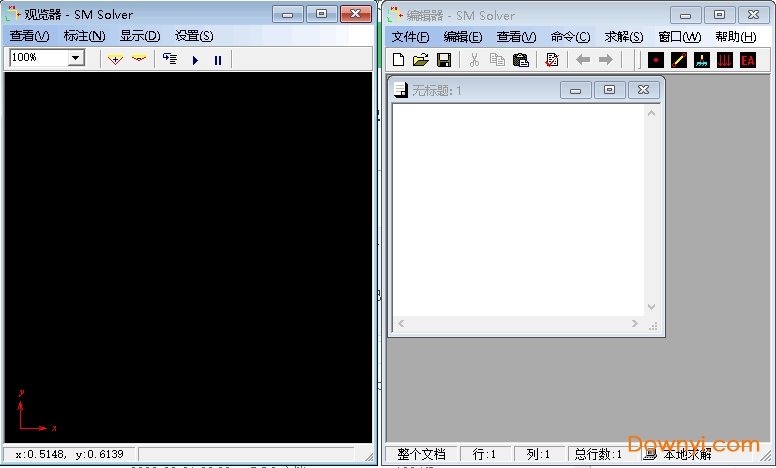Viewport: 776px width, 468px height.
Task: Open the 求解(S) menu
Action: (623, 37)
